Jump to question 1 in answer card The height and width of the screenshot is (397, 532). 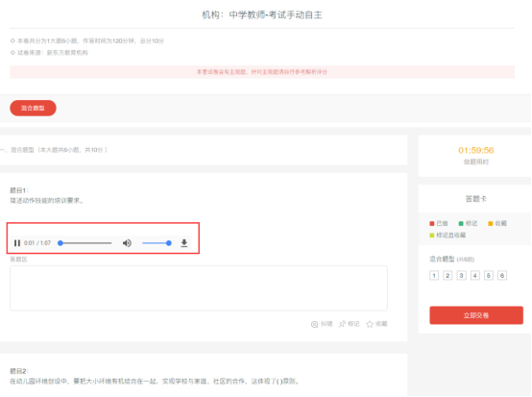[x=434, y=276]
